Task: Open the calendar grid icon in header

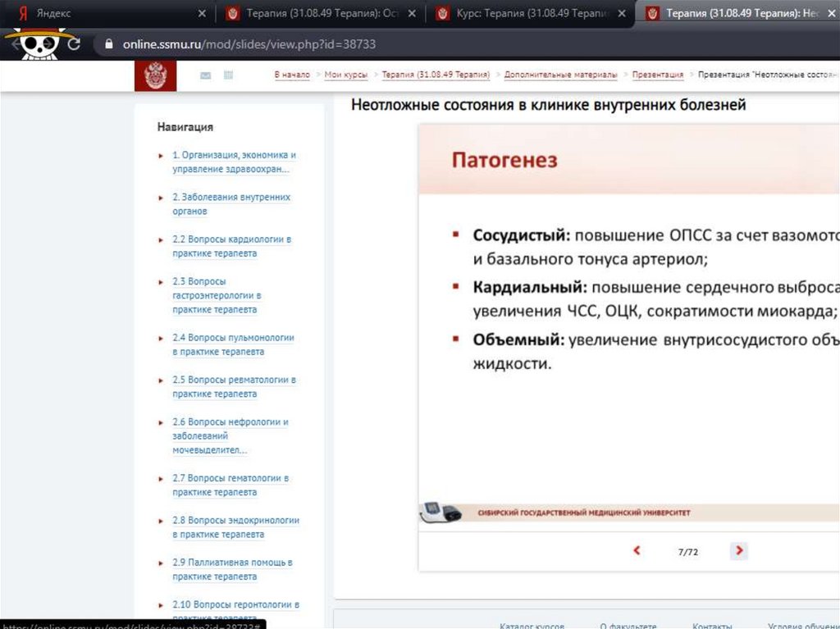Action: tap(228, 75)
